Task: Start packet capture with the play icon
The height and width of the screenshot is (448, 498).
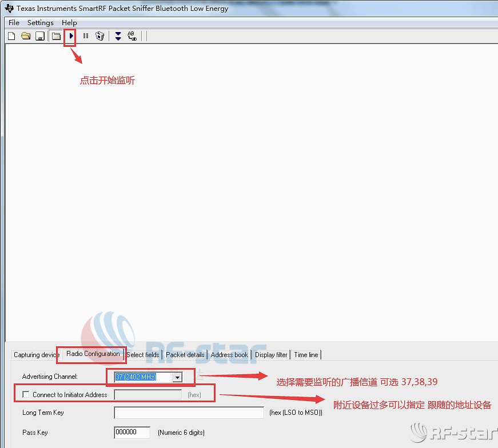Action: (71, 36)
